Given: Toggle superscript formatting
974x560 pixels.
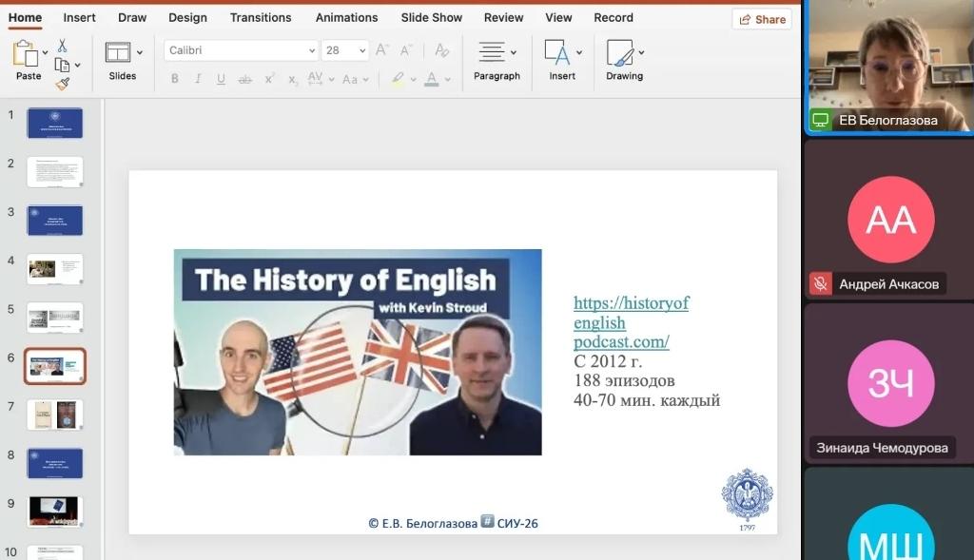Looking at the screenshot, I should [x=269, y=79].
